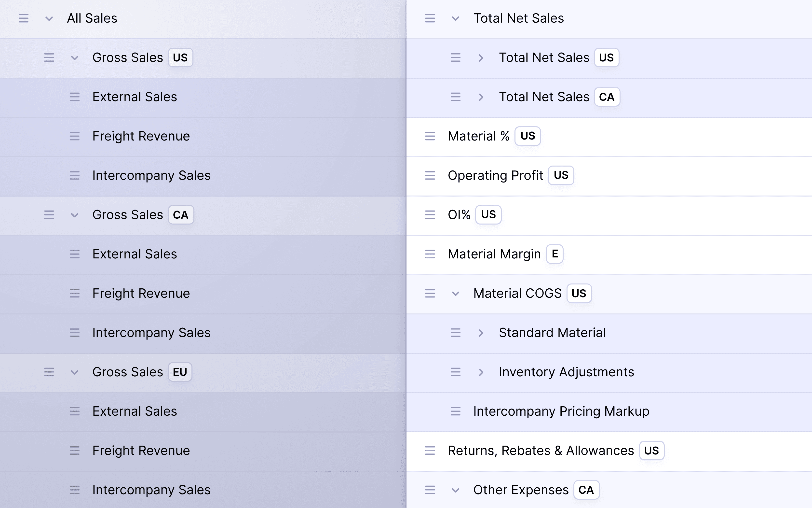Select External Sales under Gross Sales CA
Viewport: 812px width, 508px height.
click(135, 254)
